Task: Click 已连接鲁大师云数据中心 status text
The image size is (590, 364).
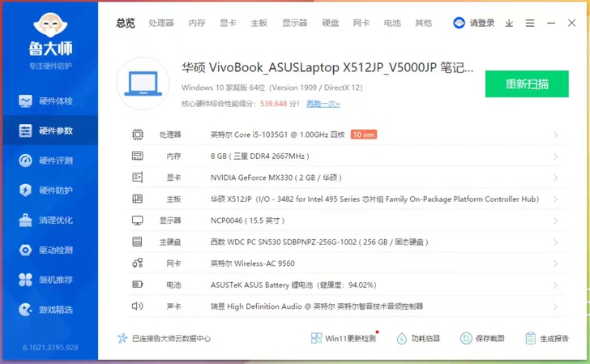Action: pos(171,338)
